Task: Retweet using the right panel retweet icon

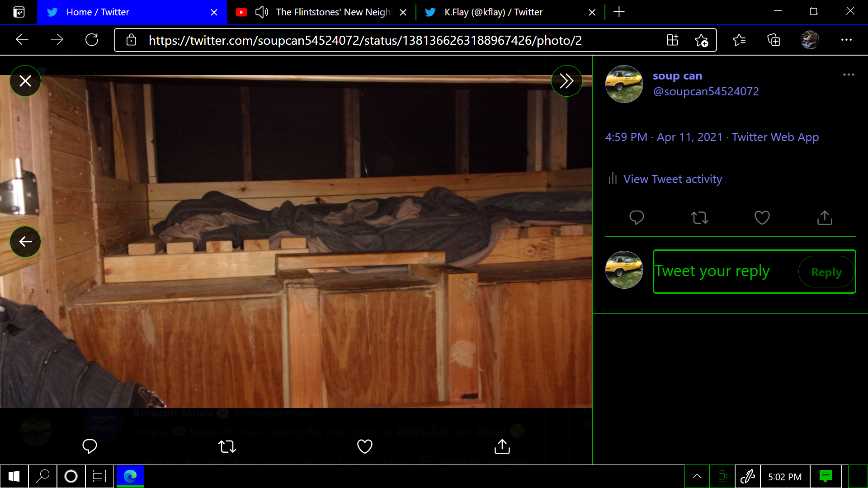Action: point(699,218)
